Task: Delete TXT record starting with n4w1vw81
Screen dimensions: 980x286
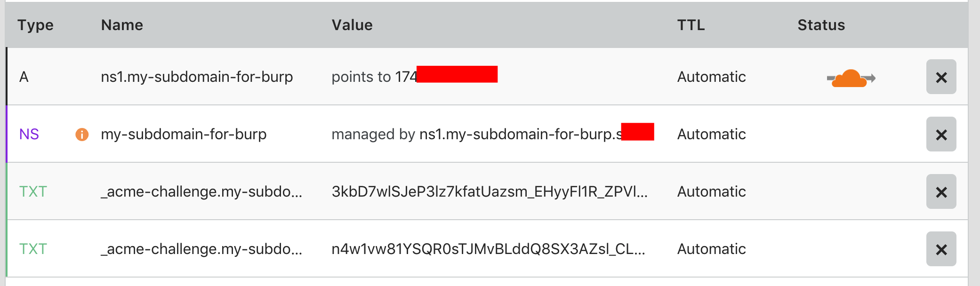Action: [x=941, y=249]
